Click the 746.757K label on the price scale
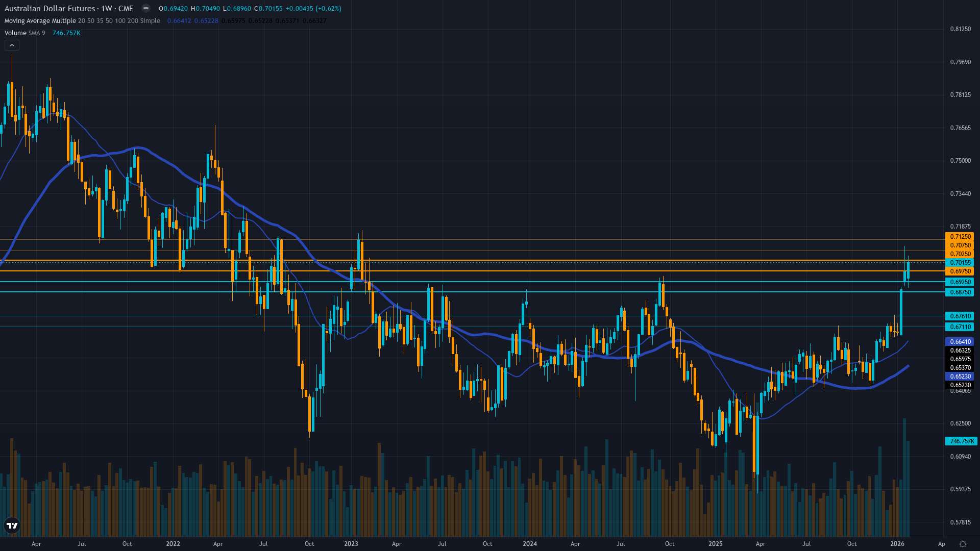Screen dimensions: 980x551 point(961,441)
